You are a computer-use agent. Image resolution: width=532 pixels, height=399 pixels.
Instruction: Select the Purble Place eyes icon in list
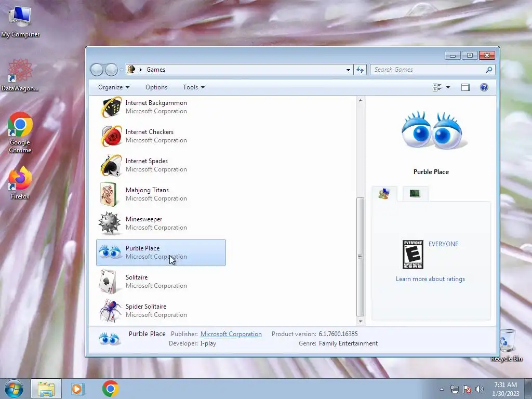pyautogui.click(x=110, y=252)
